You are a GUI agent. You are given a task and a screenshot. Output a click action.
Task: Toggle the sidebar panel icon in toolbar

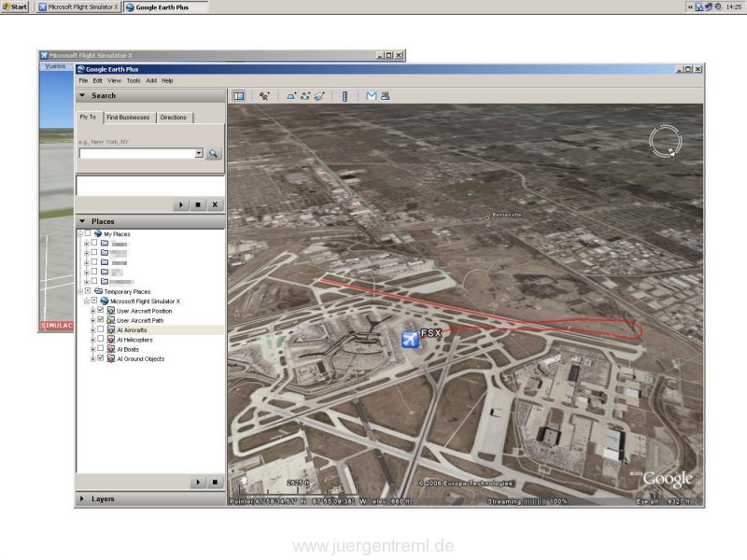click(239, 96)
